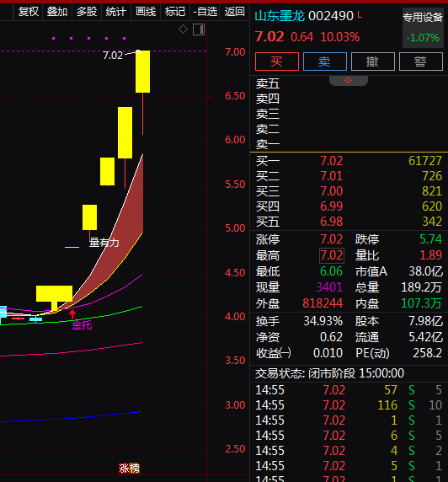The image size is (448, 482).
Task: Click the 14:55 trade row with volume 57
Action: [x=349, y=390]
